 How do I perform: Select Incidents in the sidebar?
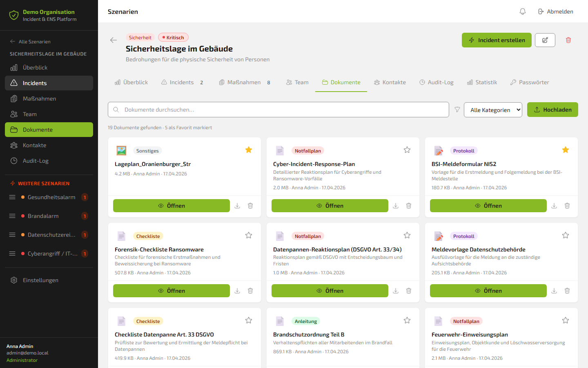pyautogui.click(x=49, y=83)
